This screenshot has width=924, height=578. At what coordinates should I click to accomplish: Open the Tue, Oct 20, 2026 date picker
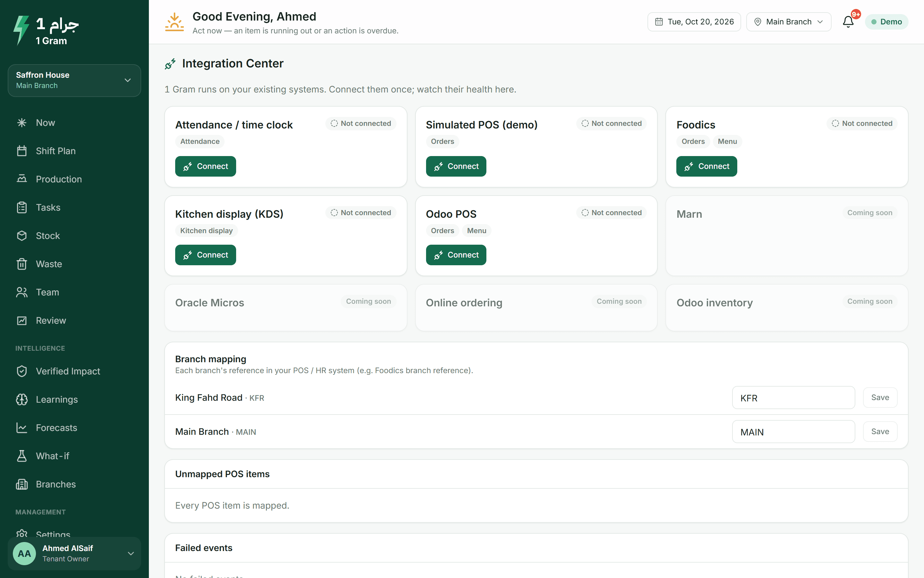694,22
